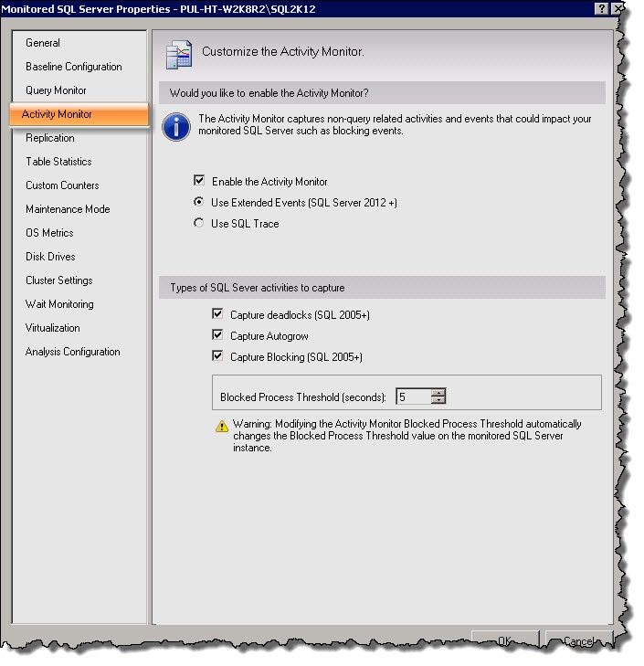Toggle the Capture Autogrow checkbox
The image size is (644, 666).
(217, 335)
